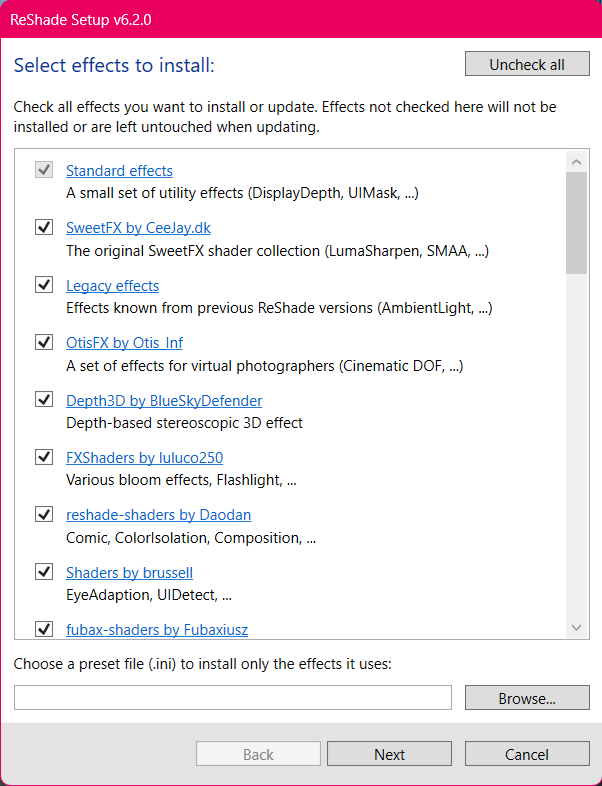Cancel the ReShade setup

pos(527,754)
